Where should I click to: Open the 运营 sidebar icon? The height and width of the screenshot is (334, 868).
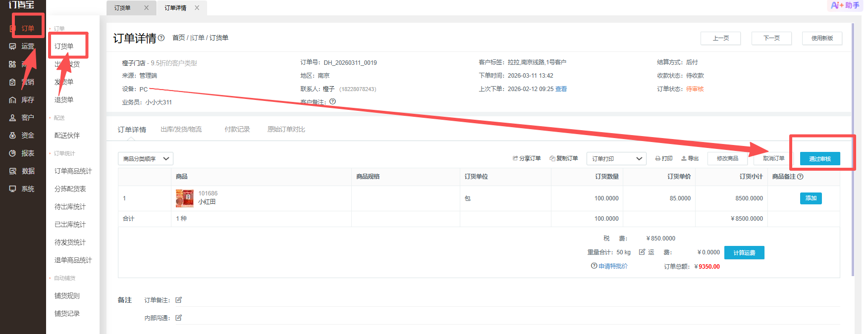coord(13,47)
